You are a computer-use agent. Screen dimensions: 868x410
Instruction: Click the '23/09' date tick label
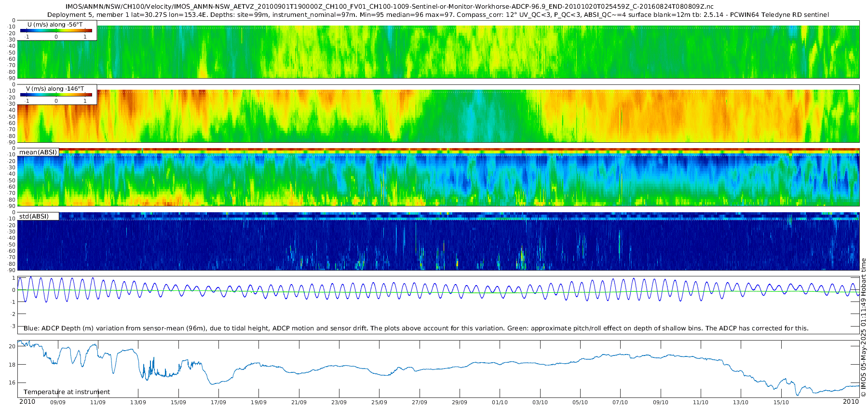pyautogui.click(x=339, y=402)
